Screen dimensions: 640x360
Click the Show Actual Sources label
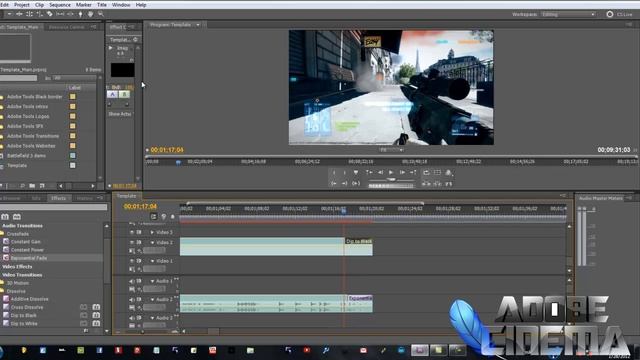[120, 114]
